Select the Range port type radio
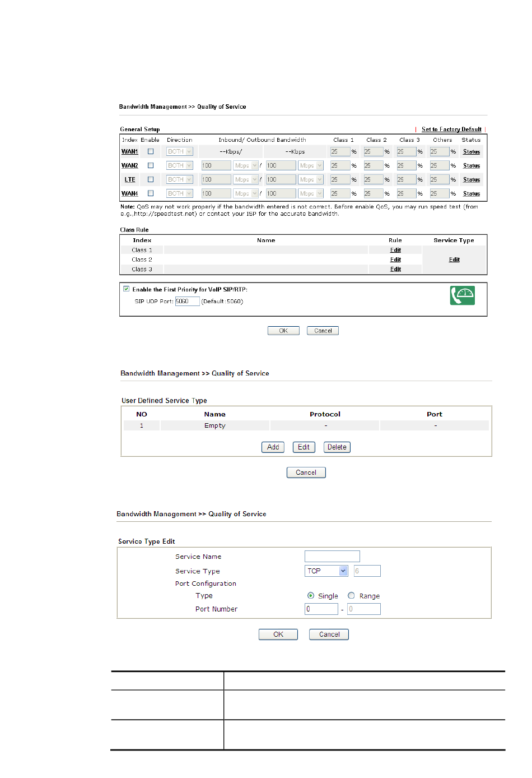Image resolution: width=532 pixels, height=778 pixels. [x=352, y=596]
